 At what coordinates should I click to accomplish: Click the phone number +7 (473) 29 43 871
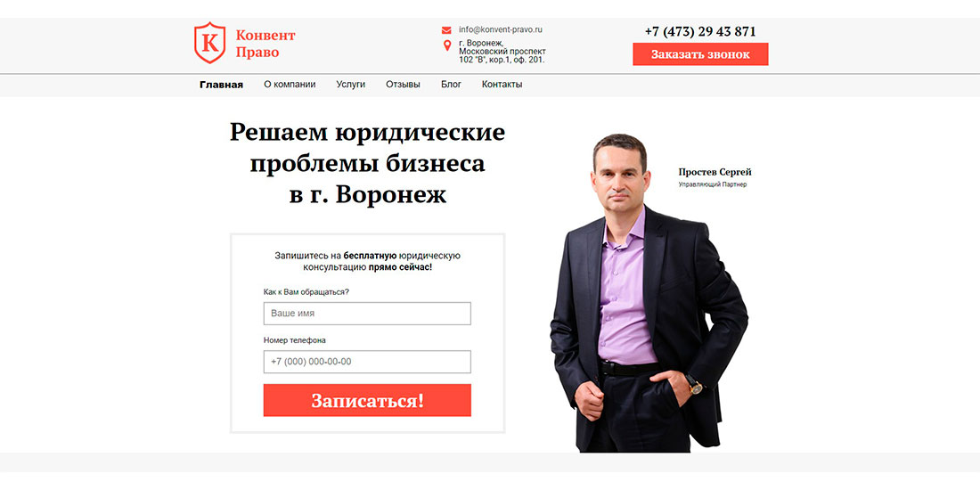700,32
